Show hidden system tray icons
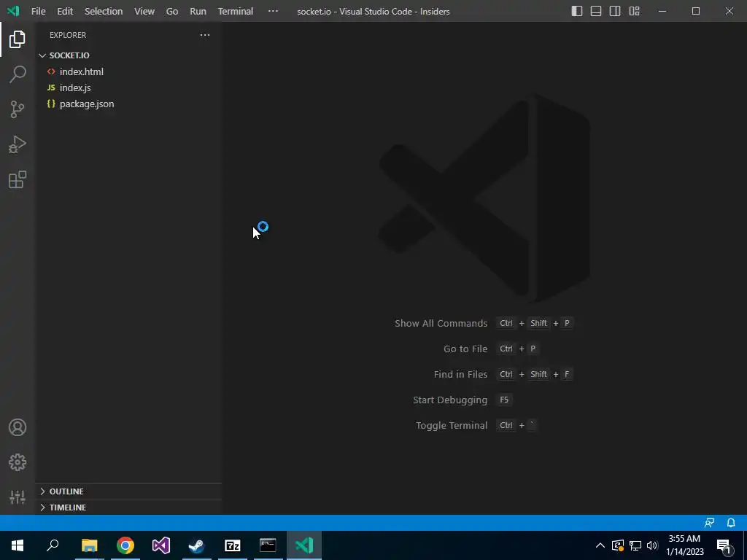This screenshot has height=560, width=747. 600,545
